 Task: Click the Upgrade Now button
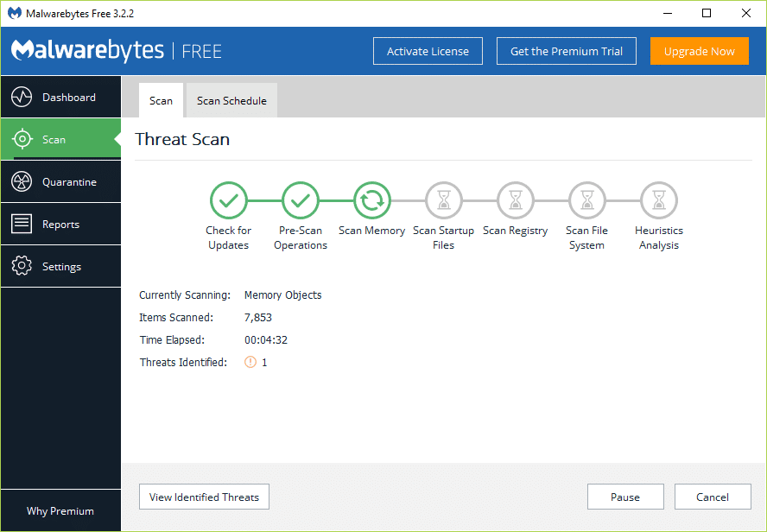click(x=700, y=51)
